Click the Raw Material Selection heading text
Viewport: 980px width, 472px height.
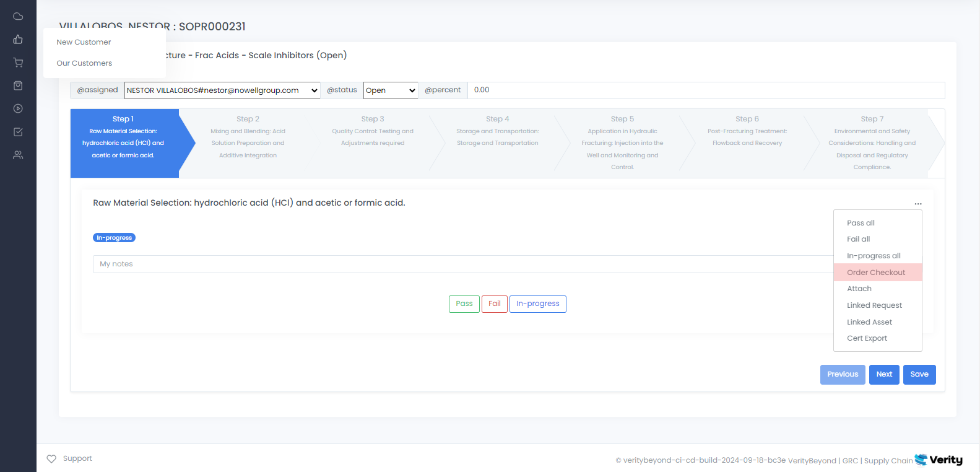[249, 203]
